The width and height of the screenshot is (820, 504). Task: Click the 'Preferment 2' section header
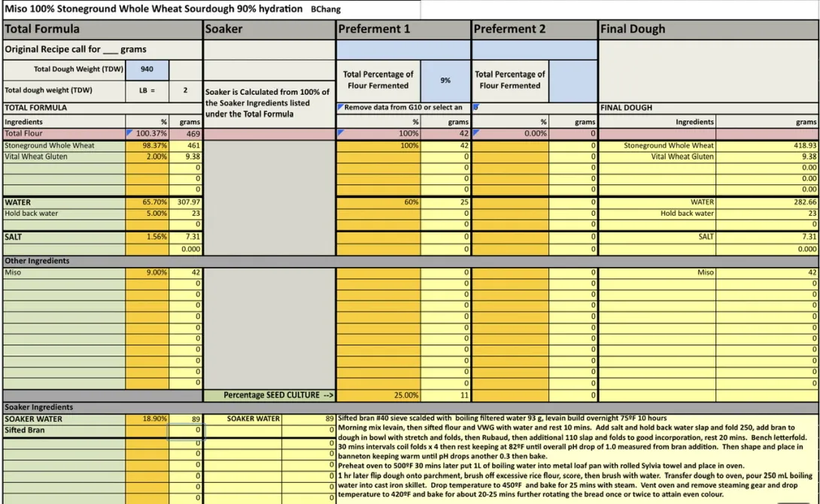click(534, 29)
